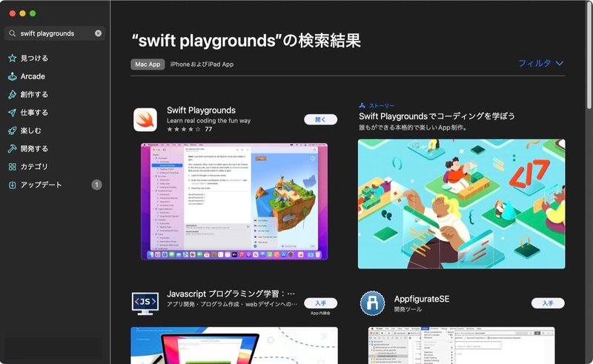
Task: Open the Javascript プログラミング学習 app icon
Action: tap(145, 303)
